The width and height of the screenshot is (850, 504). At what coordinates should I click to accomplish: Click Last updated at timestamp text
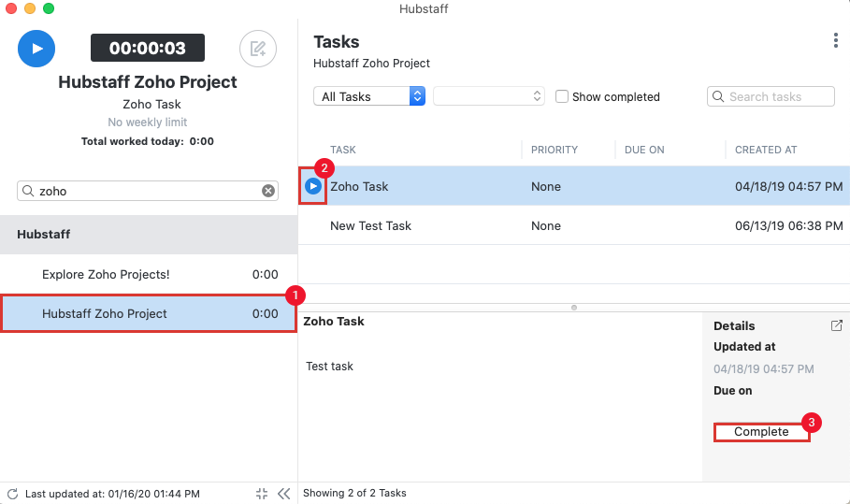click(x=112, y=494)
